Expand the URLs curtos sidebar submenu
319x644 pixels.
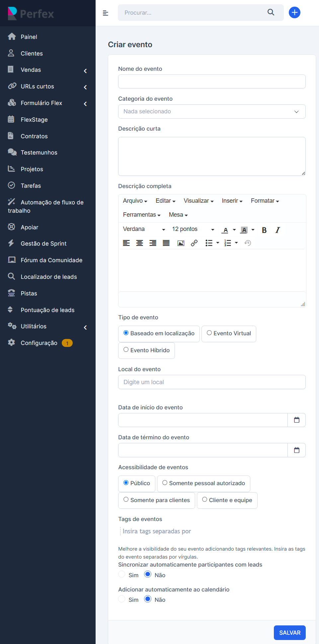click(x=85, y=87)
